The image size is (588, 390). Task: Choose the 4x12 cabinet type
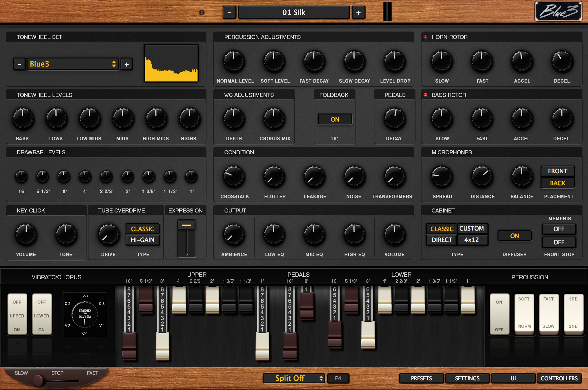tap(471, 240)
